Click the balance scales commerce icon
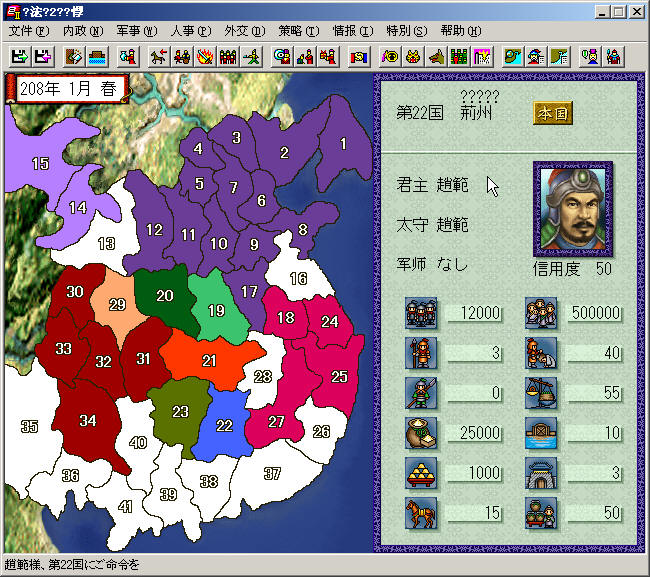650x577 pixels. [541, 392]
